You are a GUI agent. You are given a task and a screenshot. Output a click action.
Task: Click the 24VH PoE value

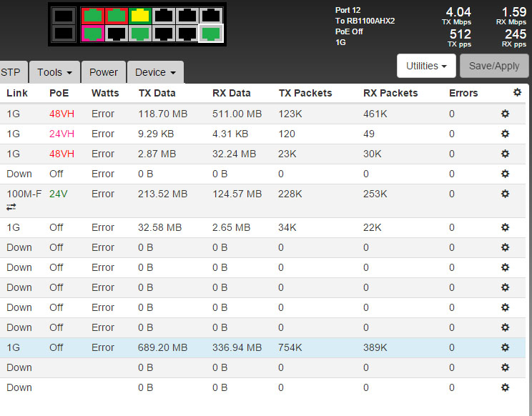pos(61,134)
